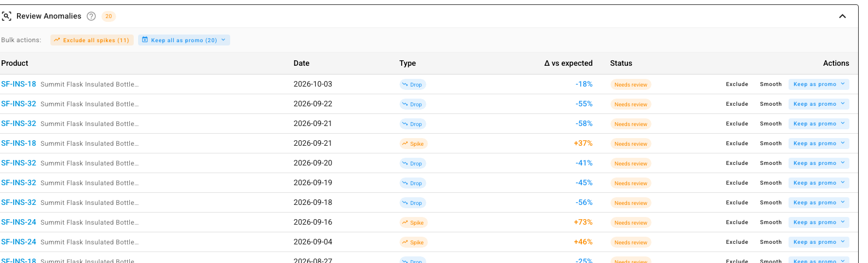Click the help icon beside Review Anomalies
Screen dimensions: 868x263
point(92,16)
